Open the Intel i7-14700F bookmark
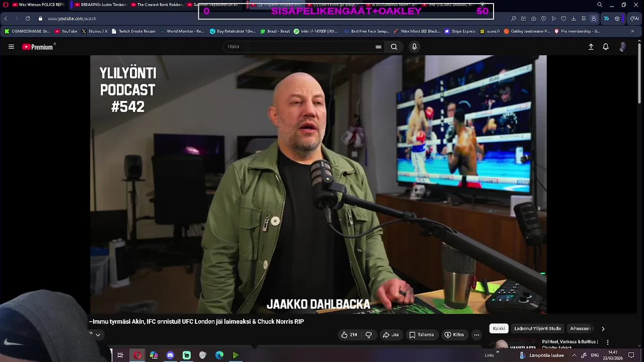This screenshot has height=362, width=644. [x=315, y=31]
